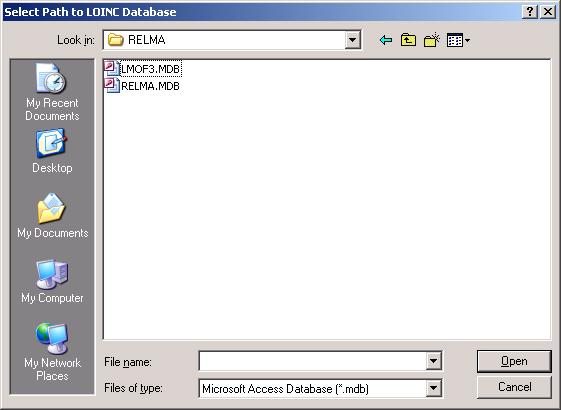The image size is (561, 410).
Task: Open My Recent Documents shortcut
Action: pos(52,92)
